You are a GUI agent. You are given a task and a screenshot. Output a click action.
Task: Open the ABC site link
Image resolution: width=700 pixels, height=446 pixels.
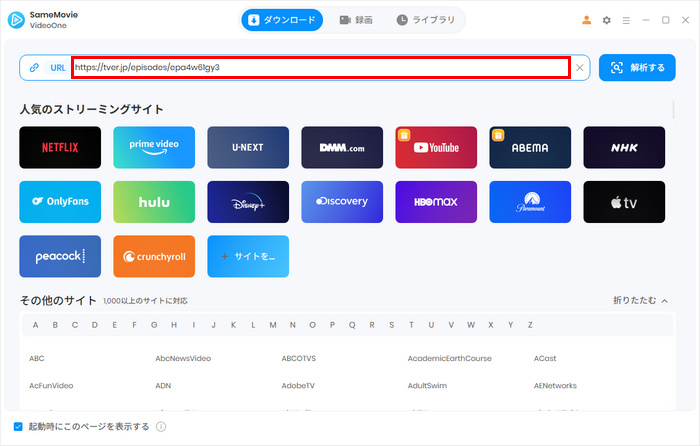point(37,358)
